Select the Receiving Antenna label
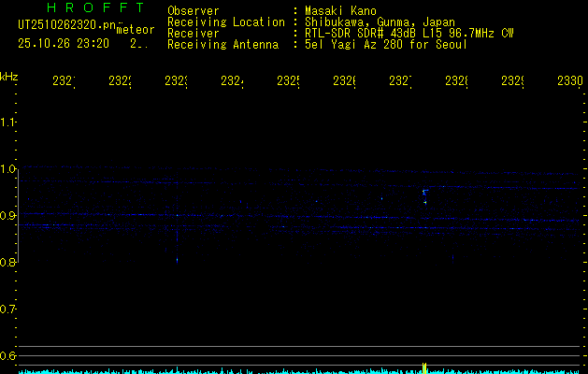This screenshot has width=588, height=374. click(222, 44)
